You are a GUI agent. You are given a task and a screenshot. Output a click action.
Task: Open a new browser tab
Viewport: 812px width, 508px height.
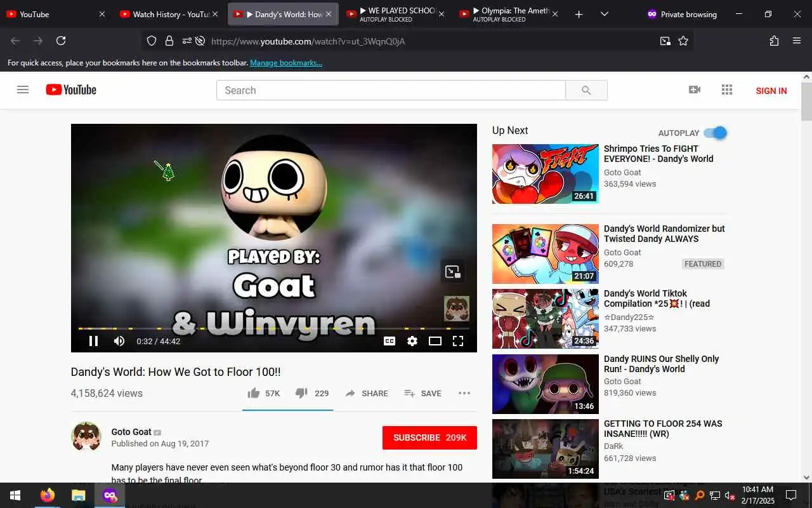[x=579, y=14]
